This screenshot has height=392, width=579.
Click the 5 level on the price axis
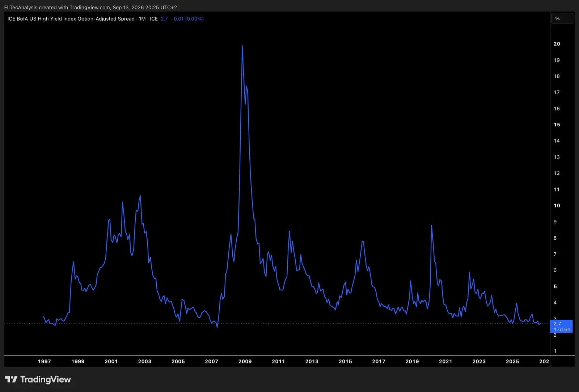pyautogui.click(x=555, y=286)
